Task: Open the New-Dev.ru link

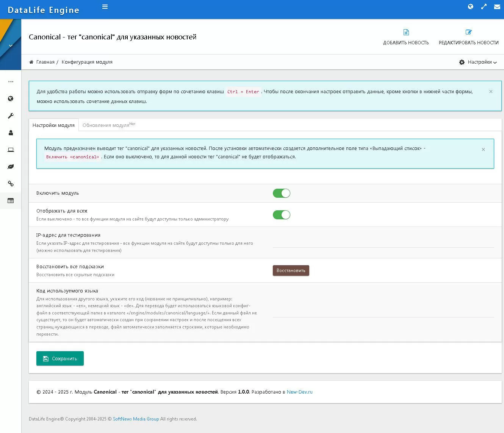Action: coord(300,392)
